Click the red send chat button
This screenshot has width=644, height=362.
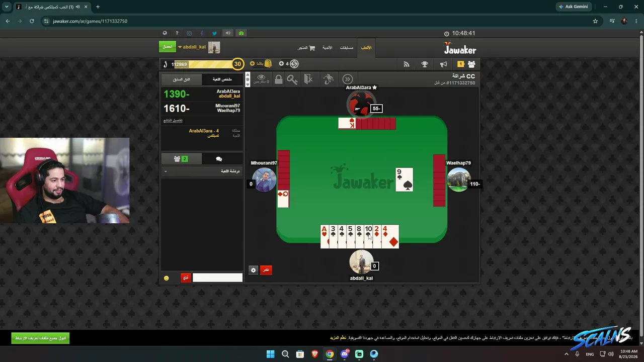pos(186,278)
